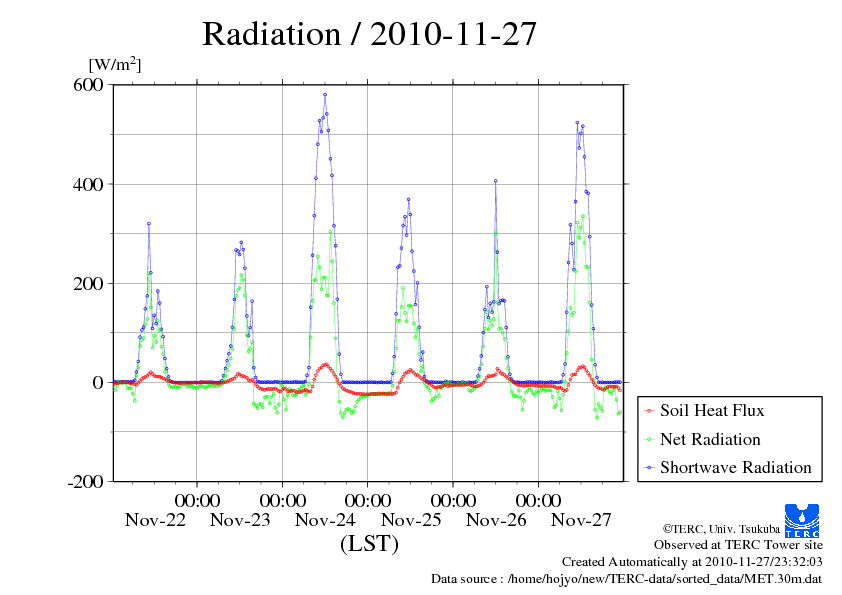The height and width of the screenshot is (595, 842).
Task: Click the 'Nov-27' date label
Action: pyautogui.click(x=581, y=520)
